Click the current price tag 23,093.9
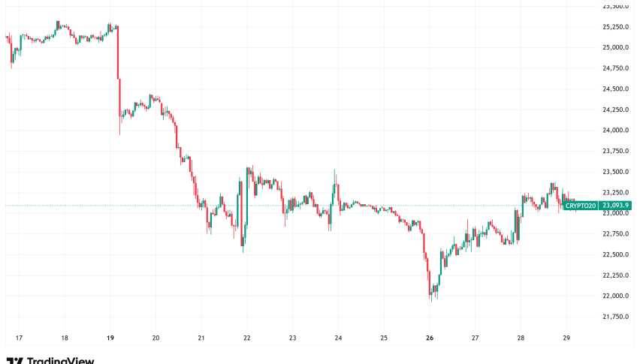 pyautogui.click(x=614, y=206)
